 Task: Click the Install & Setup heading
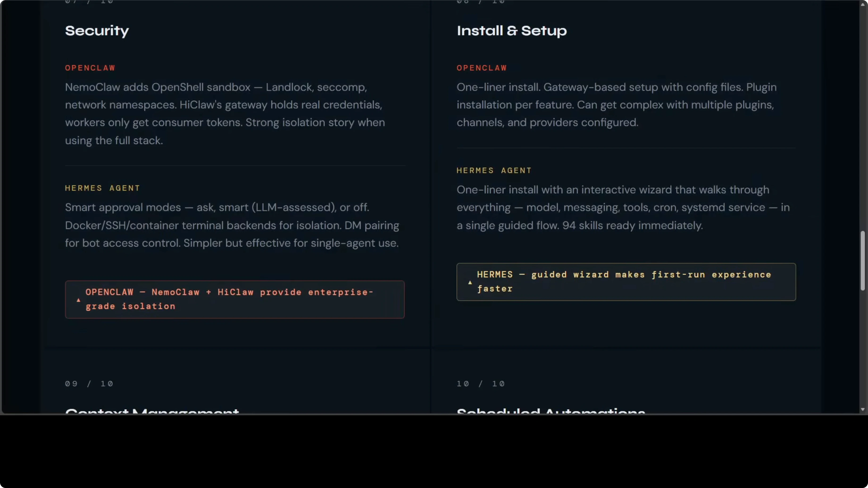click(x=512, y=31)
